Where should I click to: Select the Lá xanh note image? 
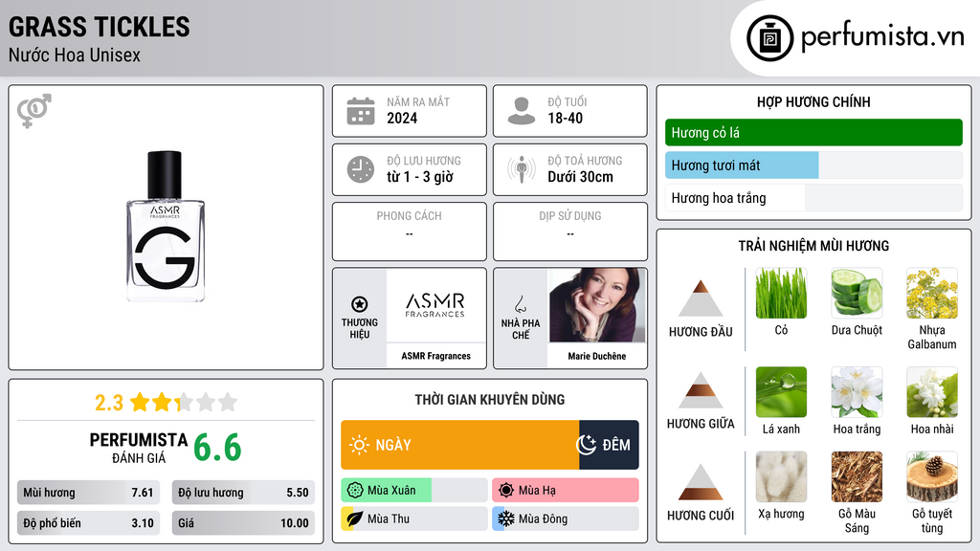pyautogui.click(x=781, y=391)
